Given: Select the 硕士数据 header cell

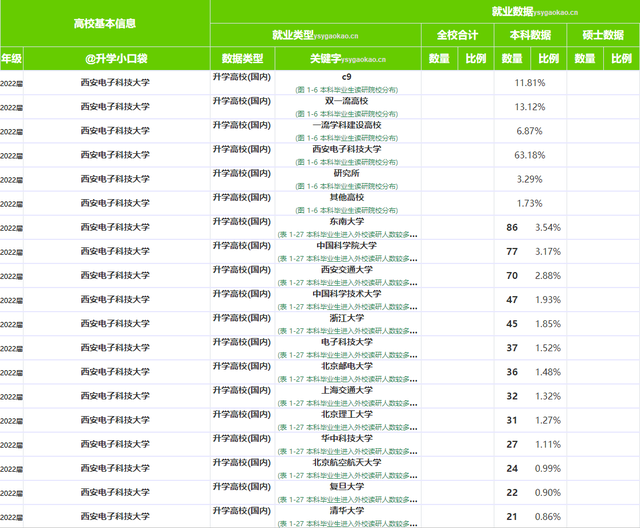Looking at the screenshot, I should (603, 34).
